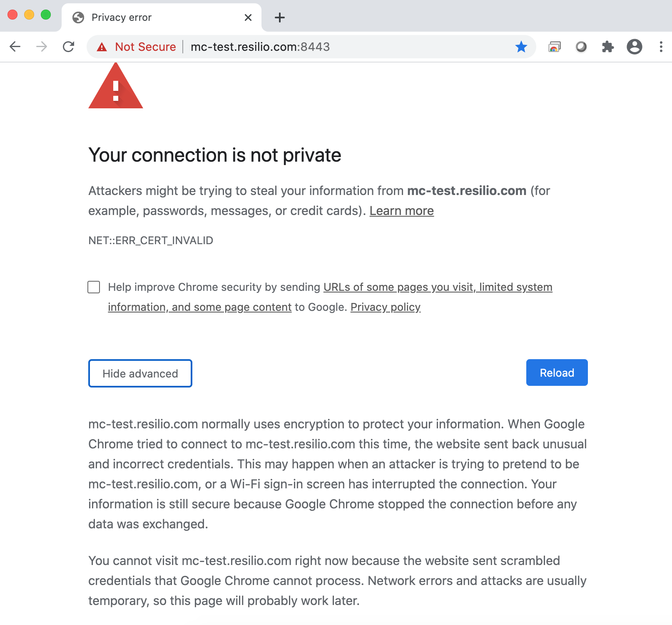Enable the Help improve Chrome security checkbox

(x=94, y=287)
